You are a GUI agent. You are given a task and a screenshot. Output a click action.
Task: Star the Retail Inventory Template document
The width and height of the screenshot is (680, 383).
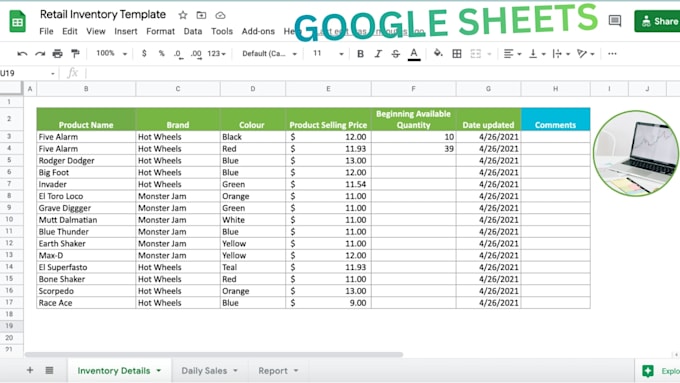point(183,15)
